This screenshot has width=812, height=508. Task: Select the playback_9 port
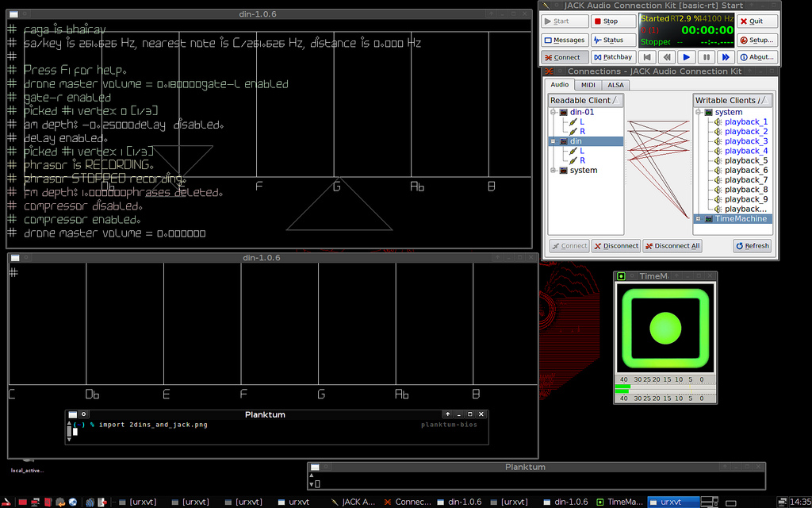coord(746,199)
